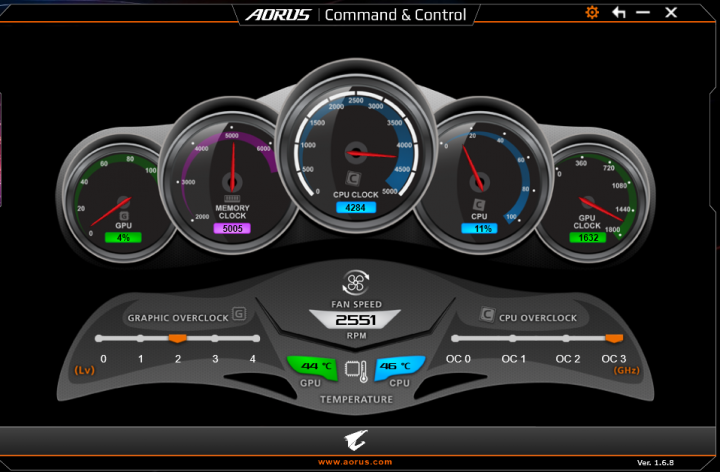Screen dimensions: 720x472
Task: Click the 2551 fan speed RPM display
Action: pos(355,320)
